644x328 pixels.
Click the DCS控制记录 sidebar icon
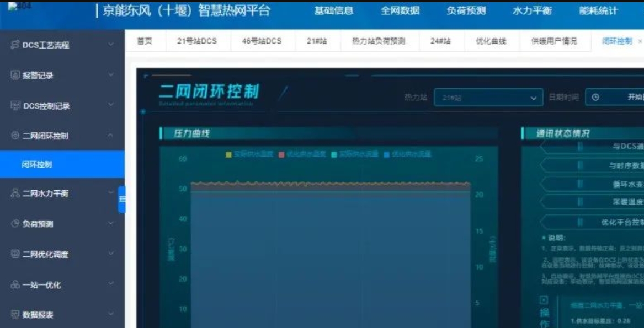pyautogui.click(x=15, y=106)
